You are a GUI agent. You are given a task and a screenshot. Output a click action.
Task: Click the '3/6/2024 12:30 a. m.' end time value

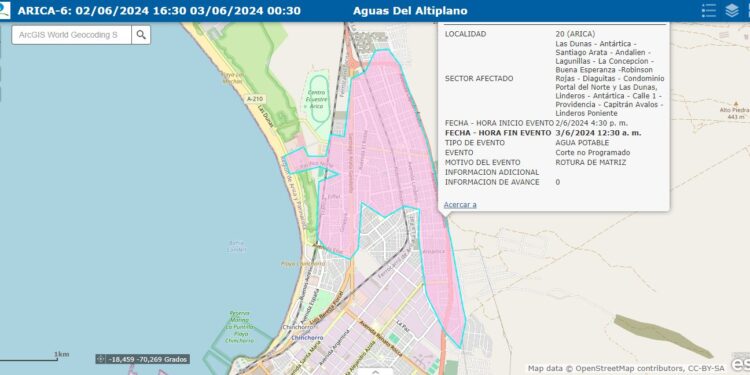click(599, 132)
